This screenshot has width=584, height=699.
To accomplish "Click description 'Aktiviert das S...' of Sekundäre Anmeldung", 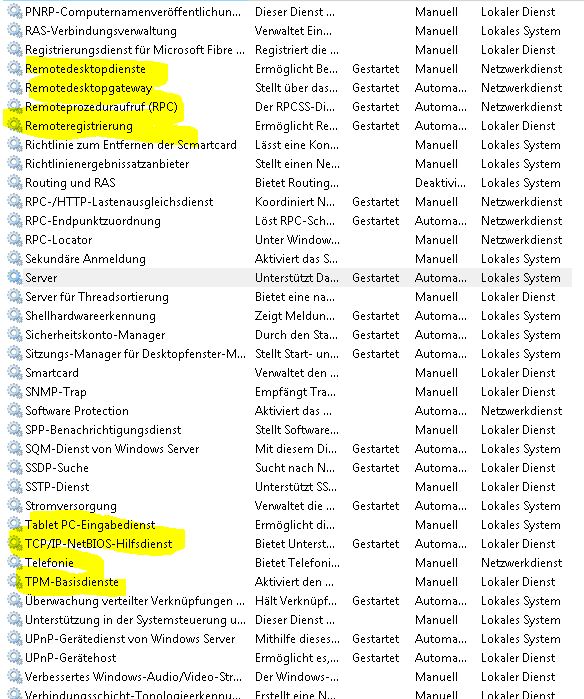I will pyautogui.click(x=296, y=259).
